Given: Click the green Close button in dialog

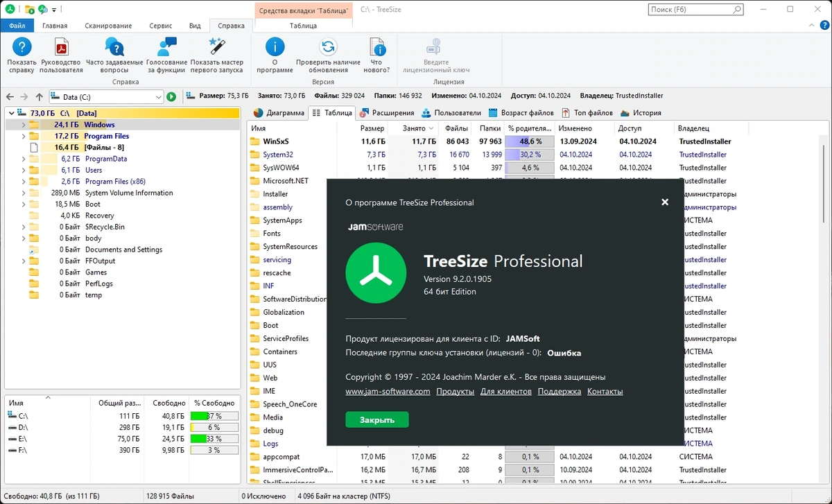Looking at the screenshot, I should coord(377,419).
